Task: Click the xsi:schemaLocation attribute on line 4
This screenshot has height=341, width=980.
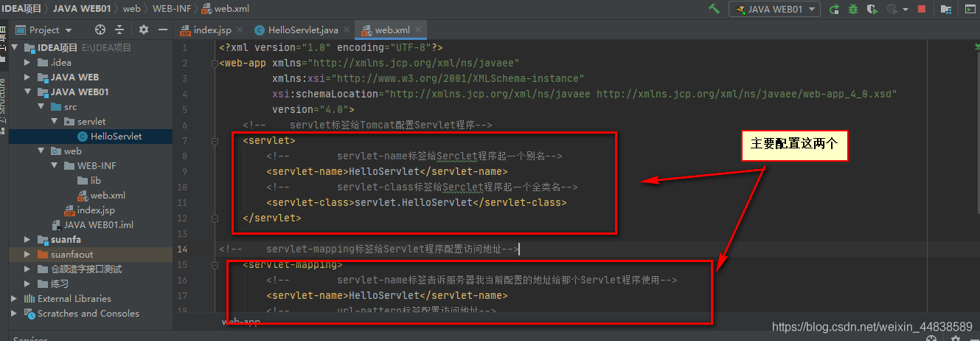Action: tap(324, 94)
